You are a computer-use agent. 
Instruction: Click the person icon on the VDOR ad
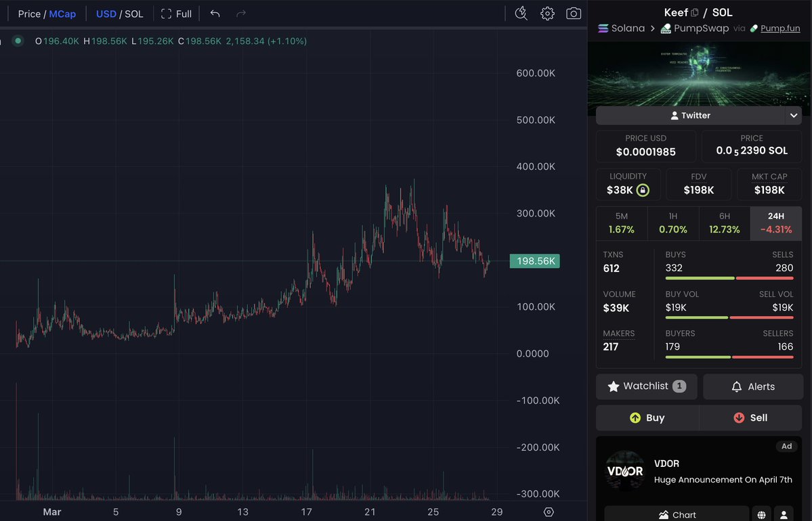click(x=784, y=514)
